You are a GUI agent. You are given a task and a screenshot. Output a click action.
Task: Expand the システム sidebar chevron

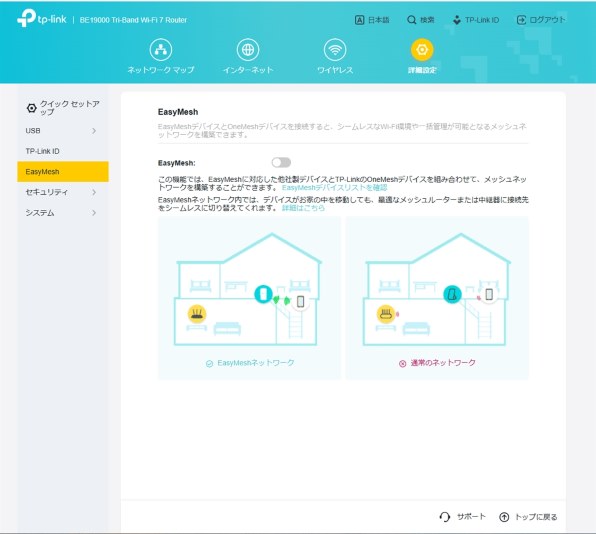coord(94,213)
